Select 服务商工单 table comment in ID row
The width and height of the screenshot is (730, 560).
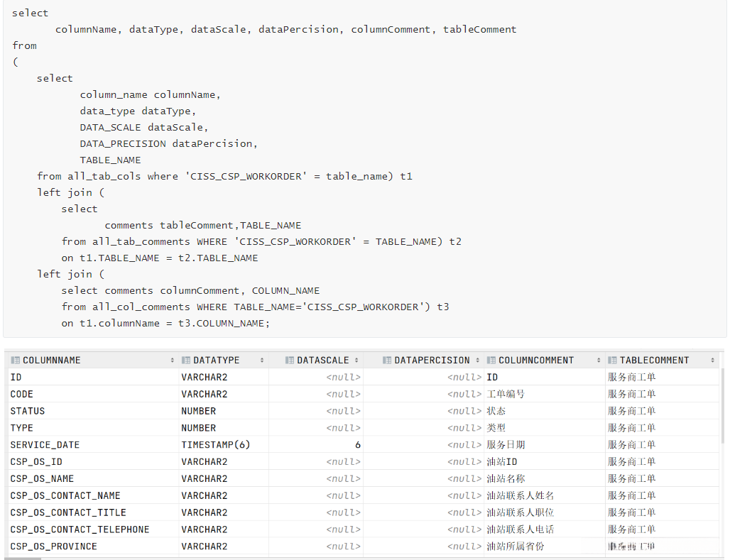tap(662, 377)
